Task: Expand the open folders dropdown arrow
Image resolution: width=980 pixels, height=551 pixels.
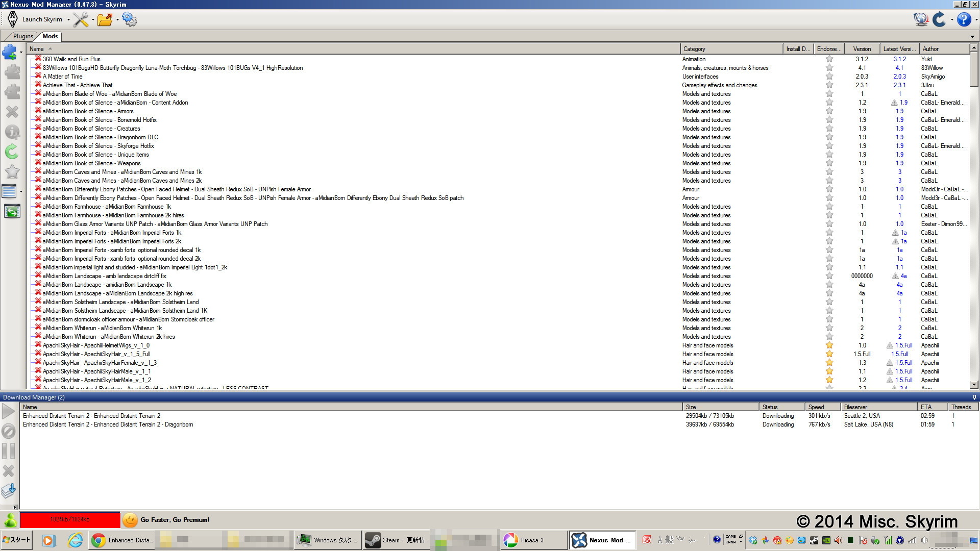Action: pyautogui.click(x=117, y=20)
